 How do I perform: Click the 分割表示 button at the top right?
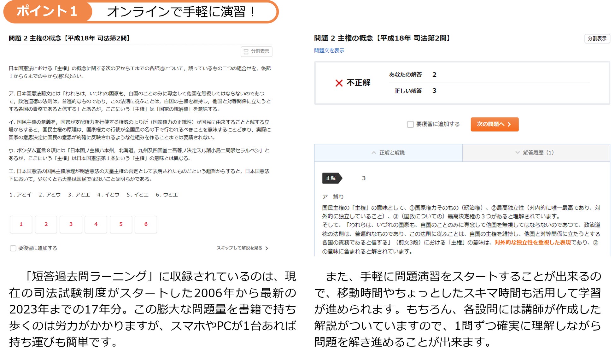click(597, 38)
